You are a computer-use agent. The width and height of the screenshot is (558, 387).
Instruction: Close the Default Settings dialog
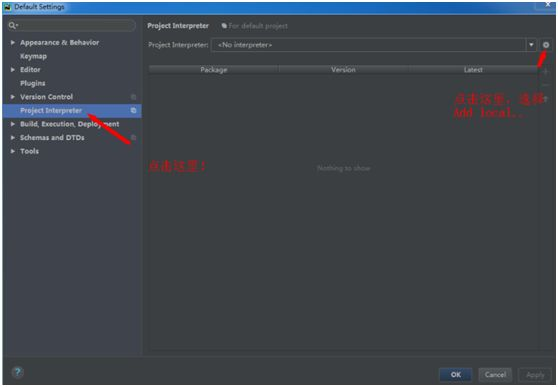tap(548, 5)
